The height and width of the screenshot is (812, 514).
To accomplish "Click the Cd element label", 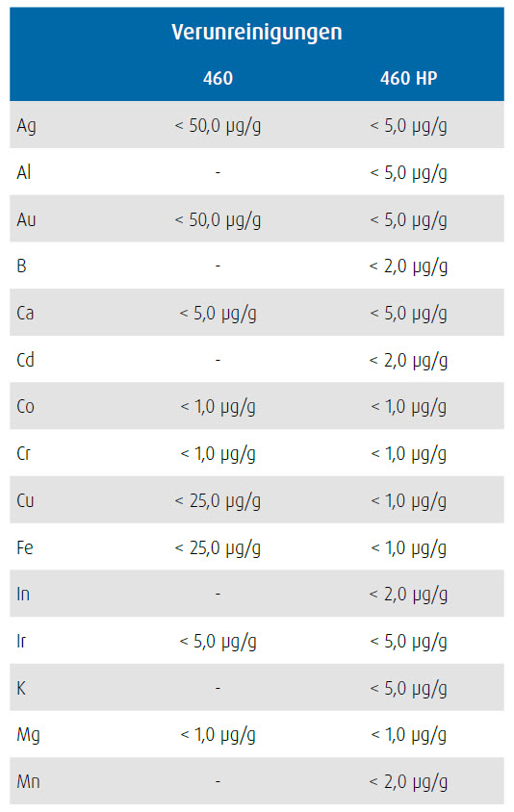I will tap(25, 360).
